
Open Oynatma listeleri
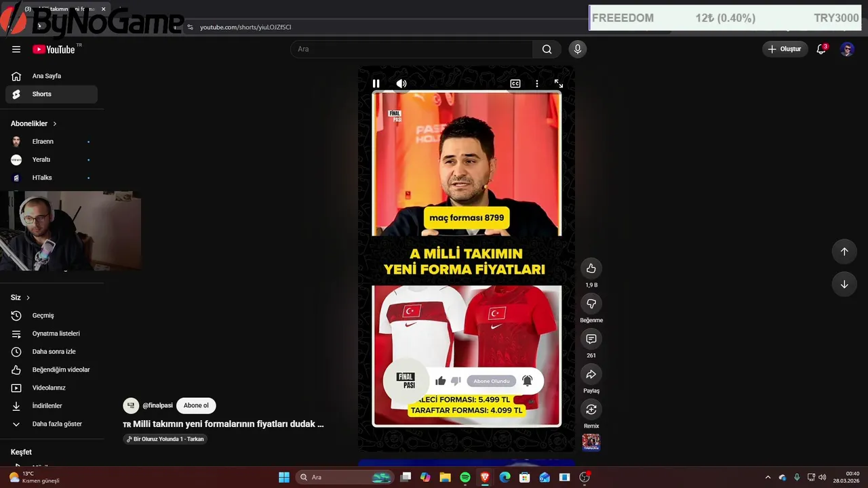coord(52,333)
